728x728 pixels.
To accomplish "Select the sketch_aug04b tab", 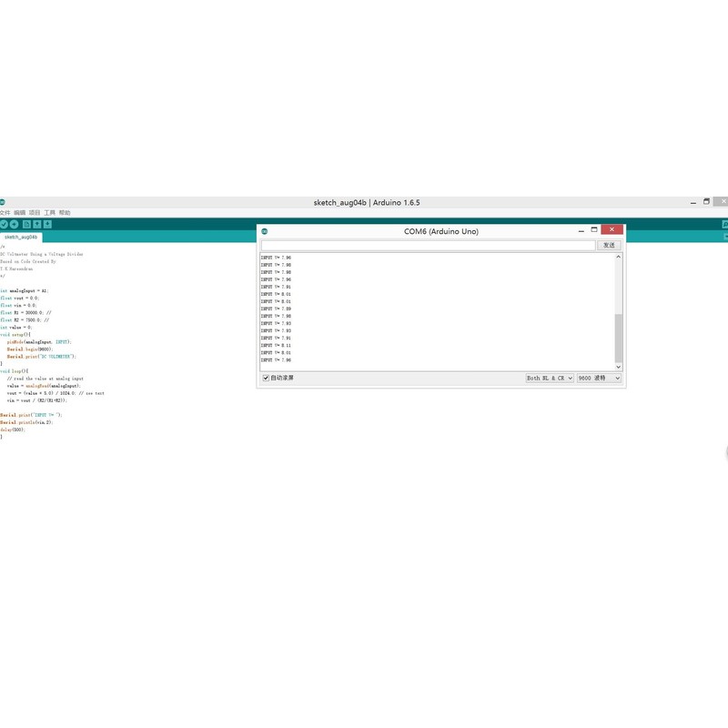I will click(21, 238).
